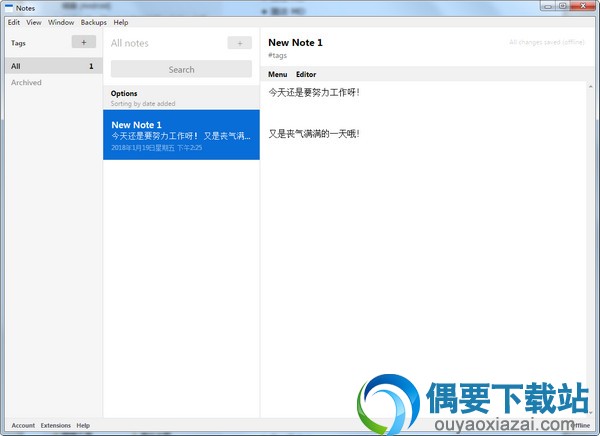Select the All tag row
600x436 pixels.
[54, 66]
